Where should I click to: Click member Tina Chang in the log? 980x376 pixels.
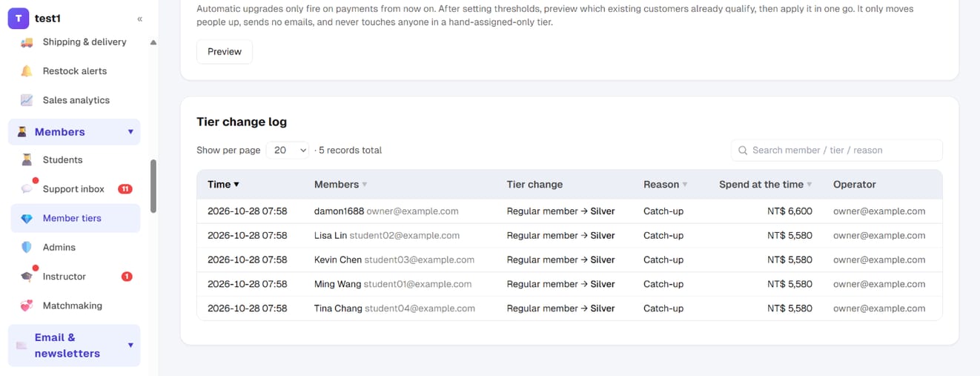[338, 309]
